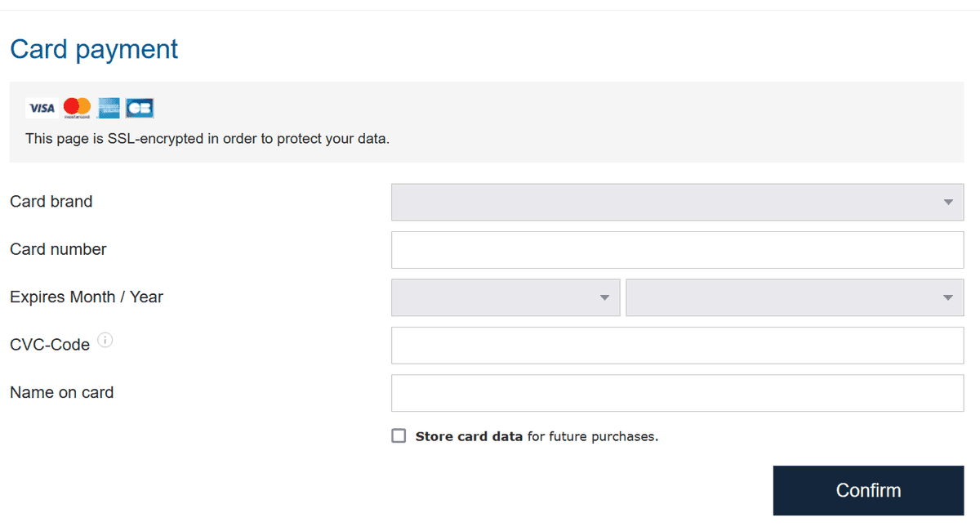This screenshot has width=980, height=531.
Task: Click the "Expires Month / Year" label
Action: tap(87, 297)
